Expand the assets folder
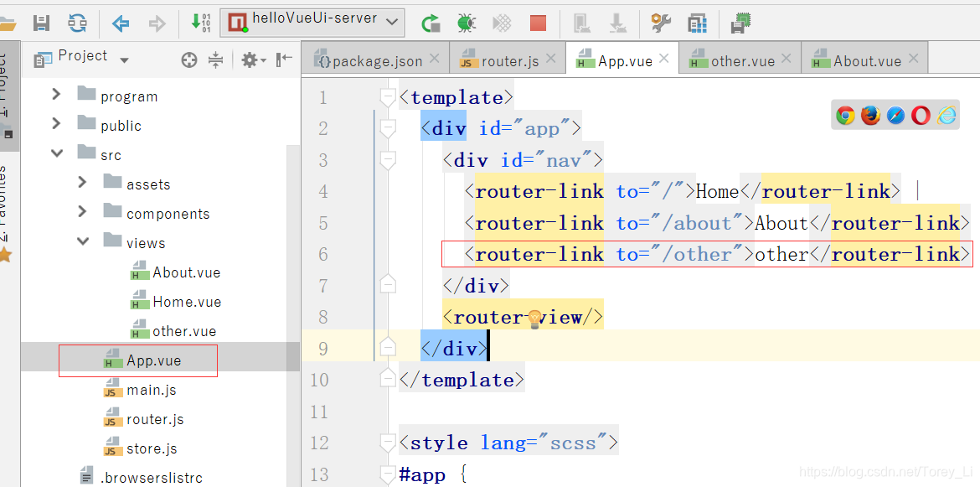 point(82,183)
